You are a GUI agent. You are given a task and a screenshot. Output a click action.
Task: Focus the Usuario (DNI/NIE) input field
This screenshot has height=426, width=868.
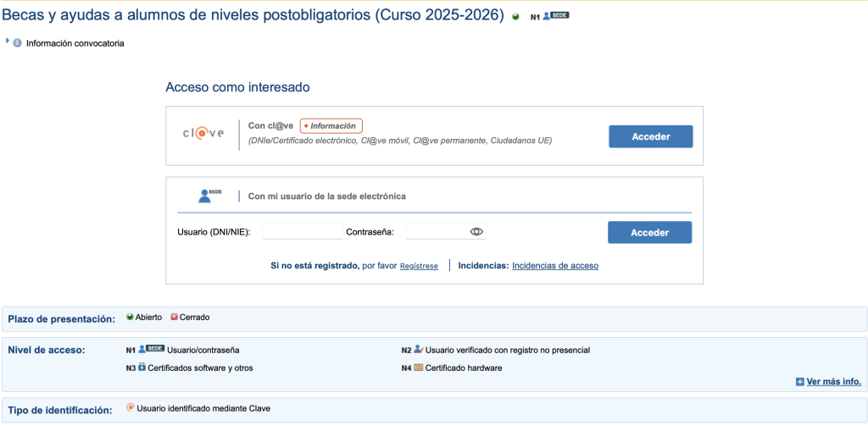pos(303,232)
